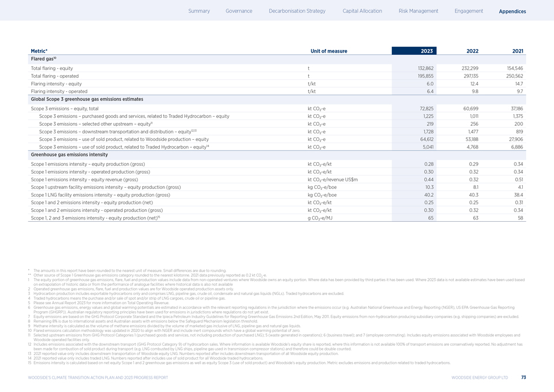This screenshot has height=392, width=554.
Task: Click the Woodside report title in the footer
Action: (98, 378)
